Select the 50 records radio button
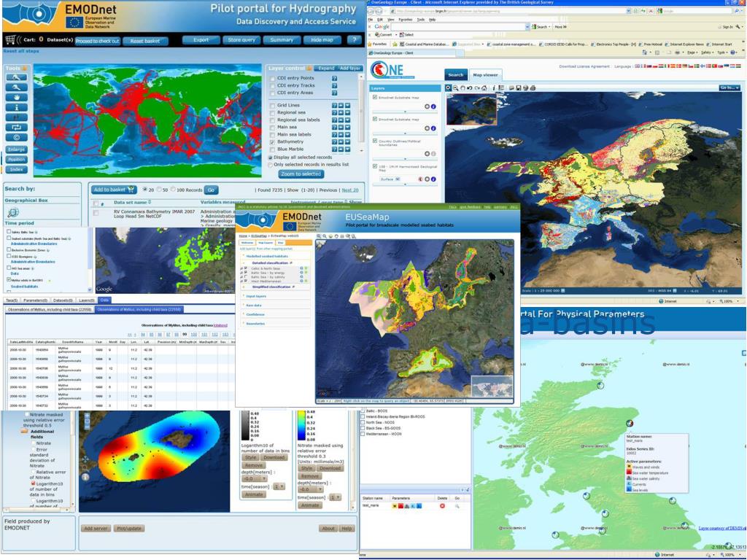This screenshot has height=560, width=747. [159, 190]
